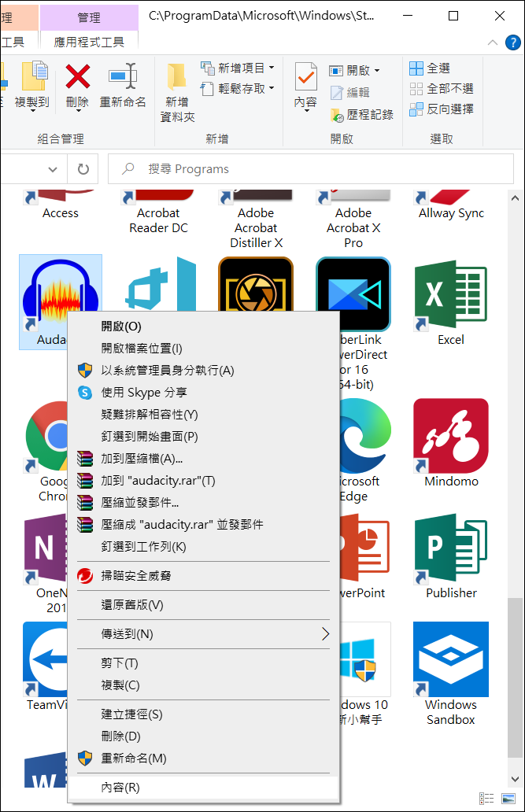Click 全選 select all
The width and height of the screenshot is (525, 812).
tap(430, 68)
